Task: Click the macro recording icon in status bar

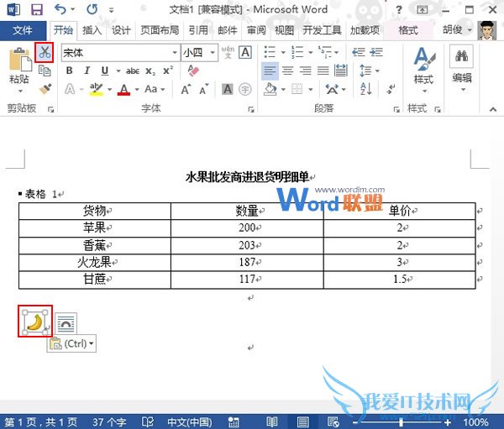Action: tap(233, 421)
